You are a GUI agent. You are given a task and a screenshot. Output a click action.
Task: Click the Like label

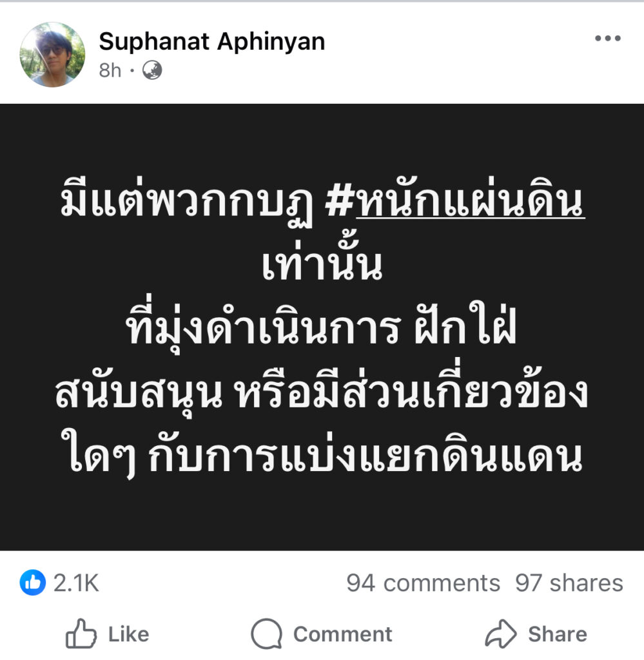[x=128, y=634]
